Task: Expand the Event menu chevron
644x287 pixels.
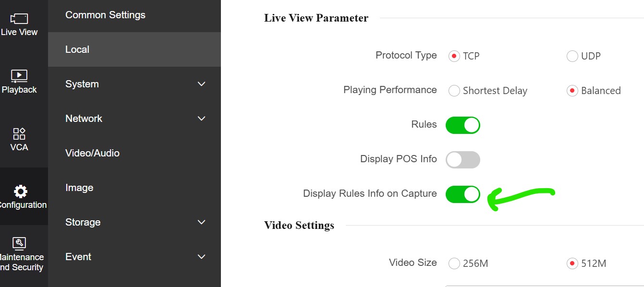Action: (x=202, y=257)
